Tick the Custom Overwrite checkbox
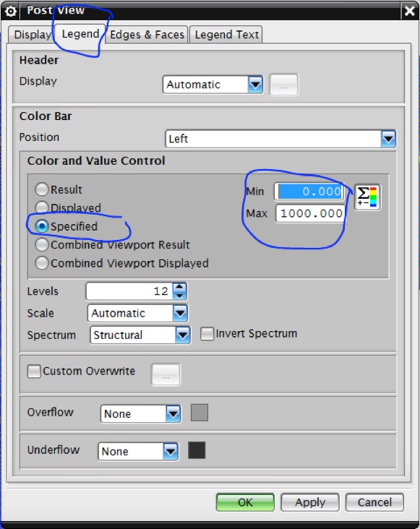420x529 pixels. pyautogui.click(x=34, y=371)
